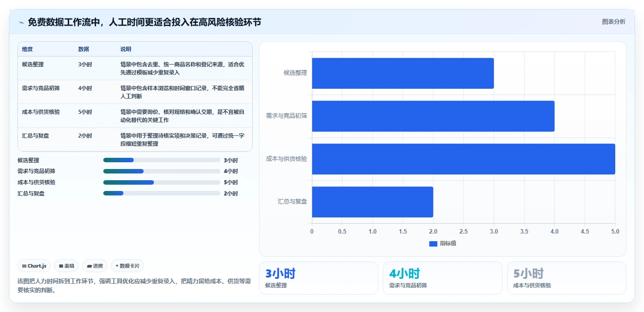Click the summary paragraph starting 该图把人力时间
This screenshot has height=312, width=644.
[x=134, y=286]
